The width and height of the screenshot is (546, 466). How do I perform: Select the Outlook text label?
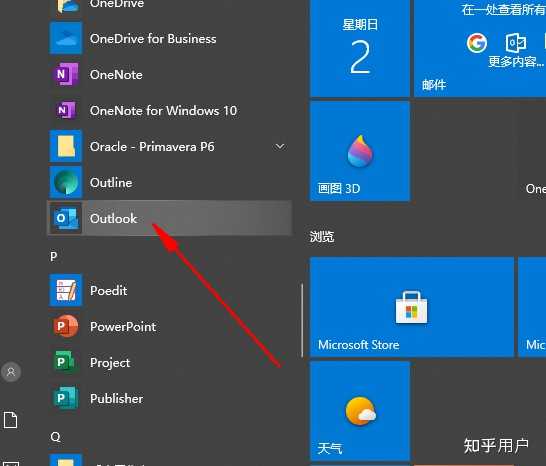coord(114,219)
